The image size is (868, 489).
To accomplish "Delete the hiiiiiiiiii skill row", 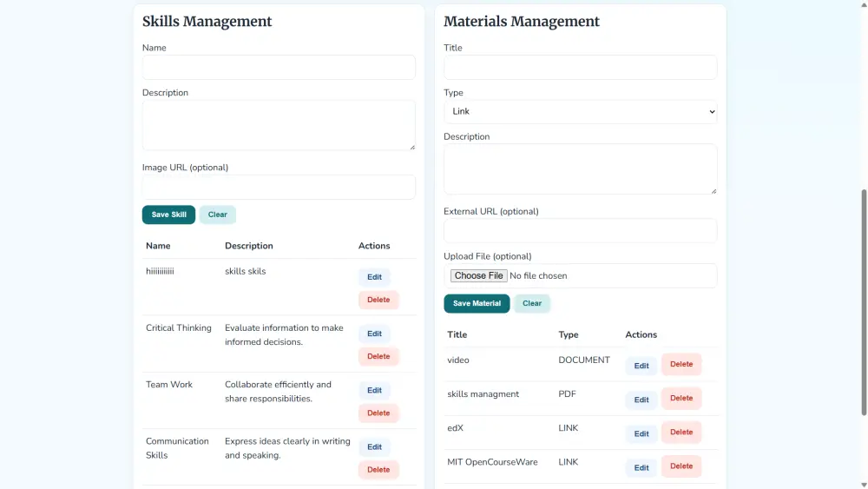I will [378, 300].
